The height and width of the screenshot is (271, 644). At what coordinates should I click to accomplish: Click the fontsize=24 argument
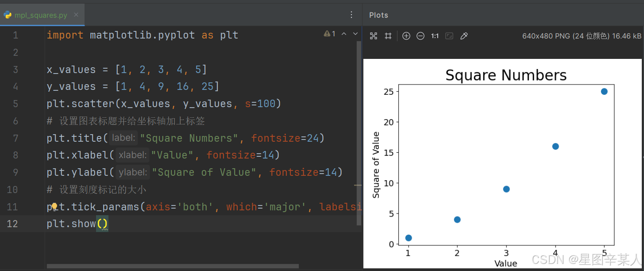coord(285,138)
